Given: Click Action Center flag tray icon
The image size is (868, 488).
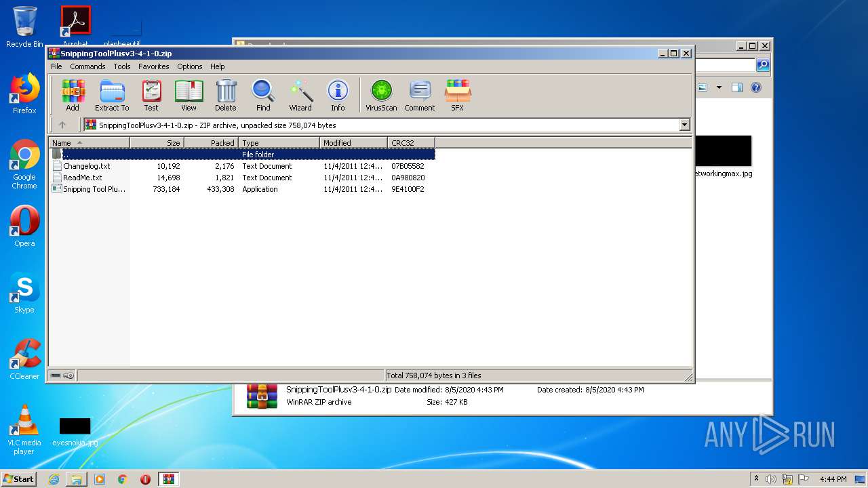Looking at the screenshot, I should point(804,479).
